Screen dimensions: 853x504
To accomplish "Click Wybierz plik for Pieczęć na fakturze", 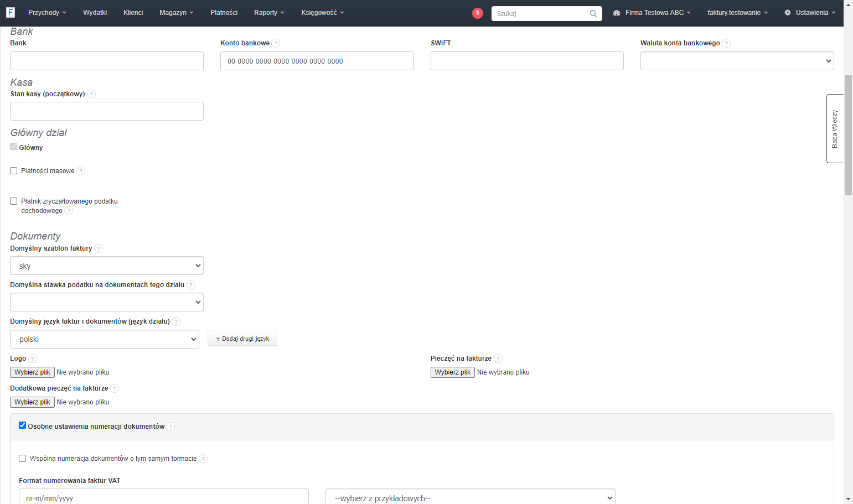I will 453,372.
